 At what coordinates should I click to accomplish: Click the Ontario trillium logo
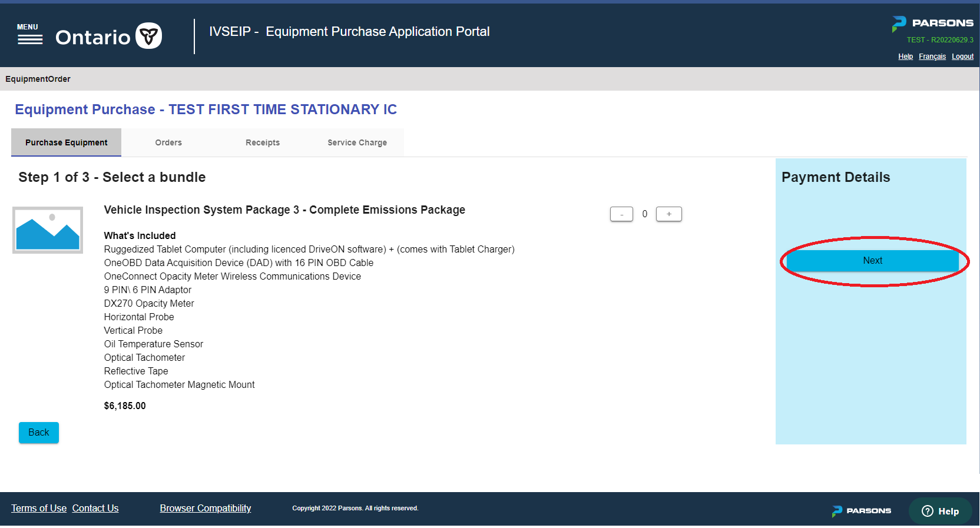tap(148, 36)
